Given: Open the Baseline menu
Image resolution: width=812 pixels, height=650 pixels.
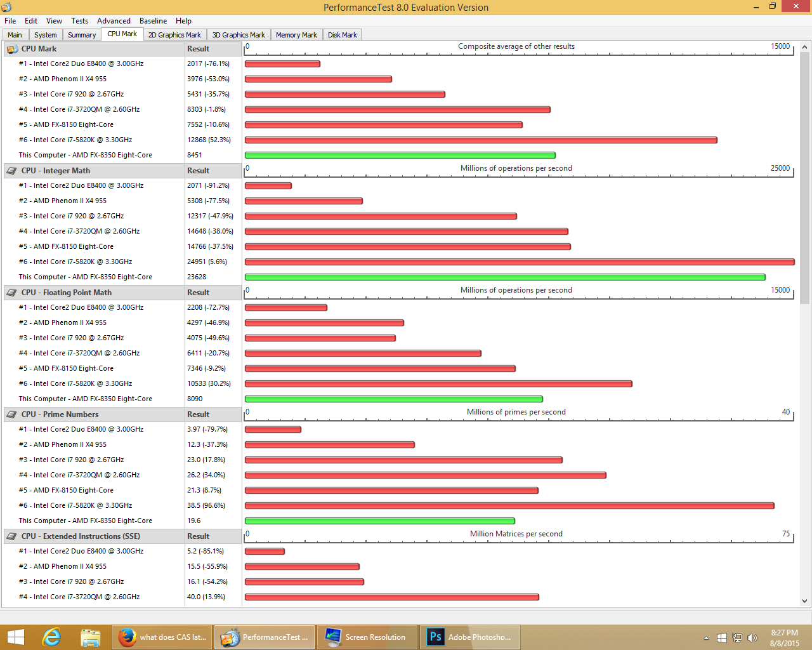Looking at the screenshot, I should (153, 21).
